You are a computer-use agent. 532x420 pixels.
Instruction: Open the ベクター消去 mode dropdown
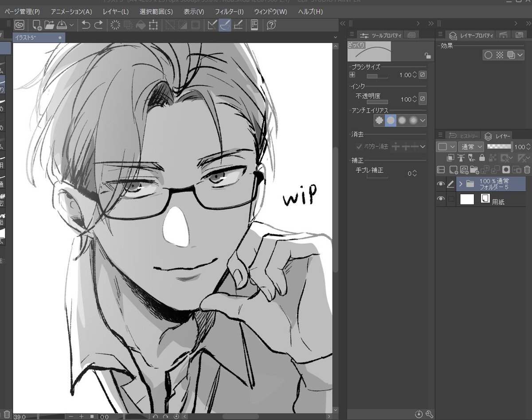point(422,146)
